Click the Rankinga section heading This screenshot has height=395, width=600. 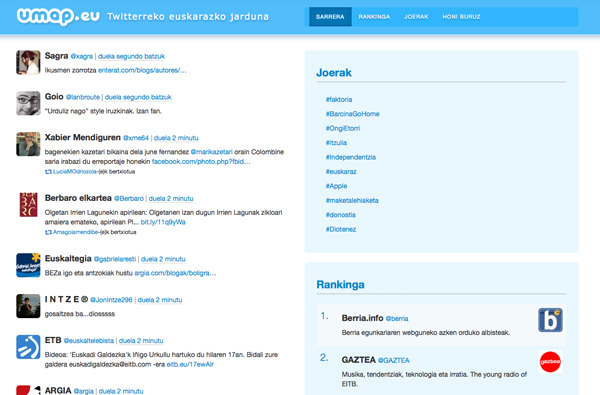[340, 285]
